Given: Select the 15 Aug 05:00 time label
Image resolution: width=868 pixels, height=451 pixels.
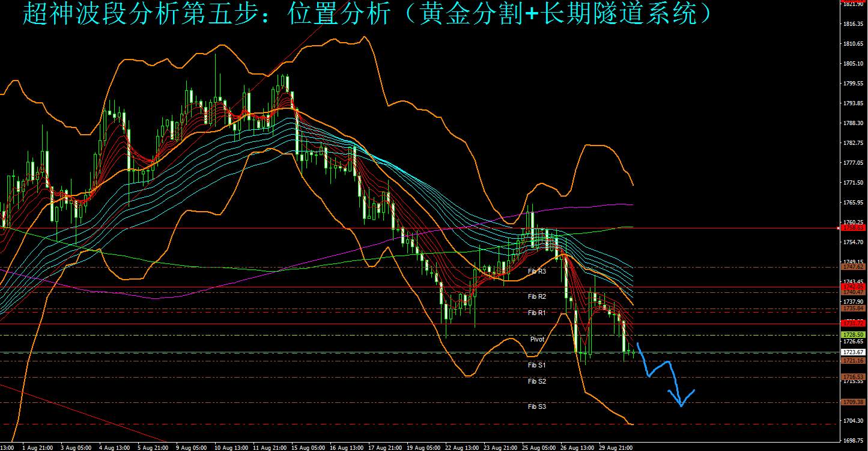Looking at the screenshot, I should pos(309,447).
